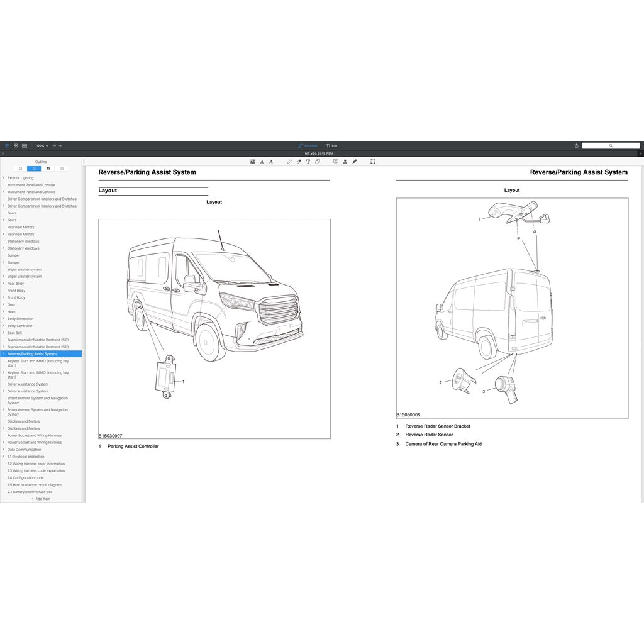Switch to the Annotations panel icon
Viewport: 644px width, 644px height.
pos(48,168)
